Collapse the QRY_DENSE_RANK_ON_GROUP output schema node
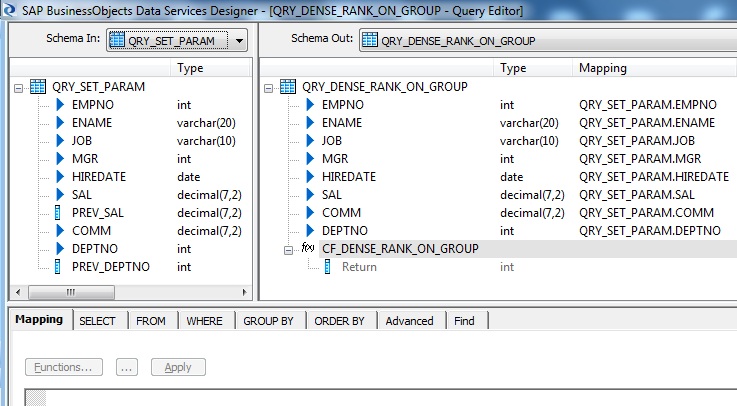 (x=268, y=88)
